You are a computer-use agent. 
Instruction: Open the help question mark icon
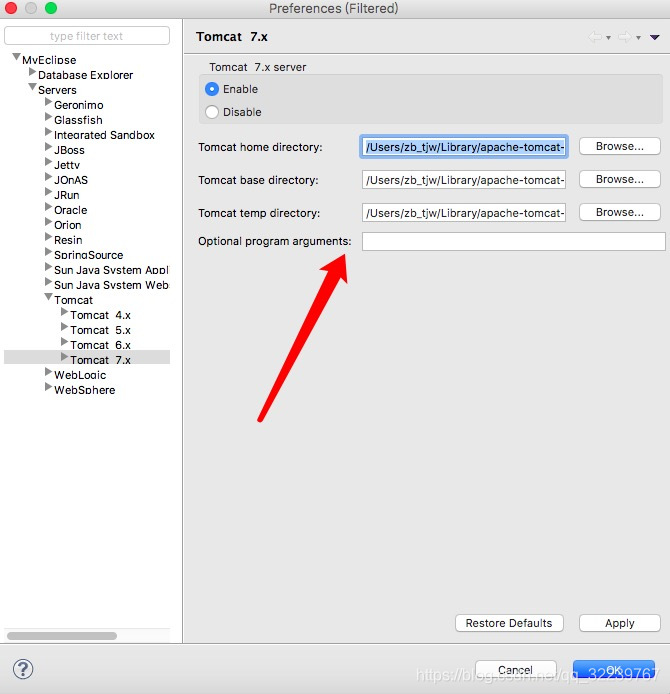pos(23,669)
